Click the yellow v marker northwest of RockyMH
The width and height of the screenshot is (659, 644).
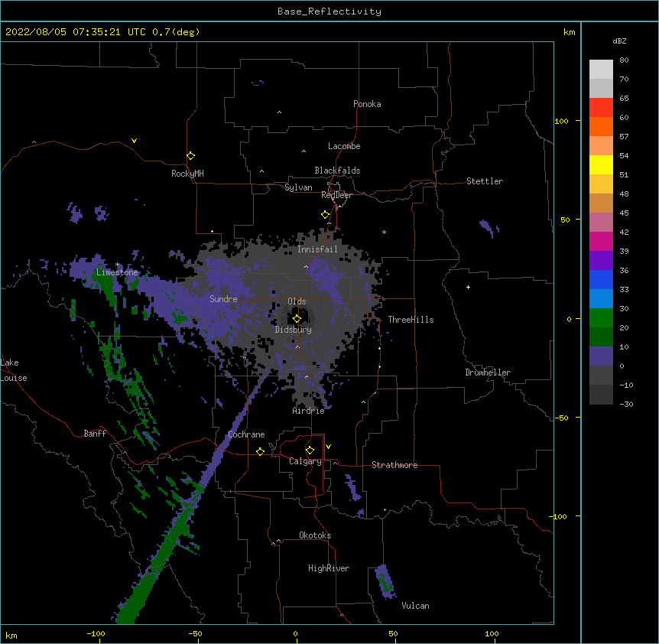point(134,141)
